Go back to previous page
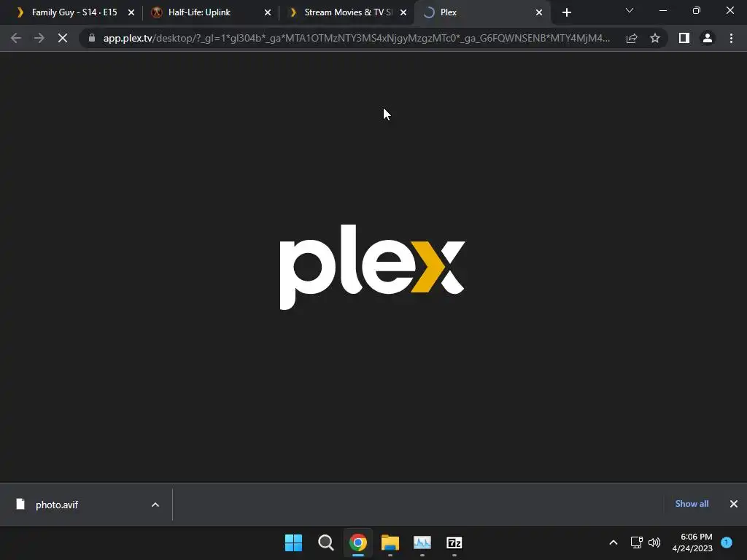 click(16, 38)
